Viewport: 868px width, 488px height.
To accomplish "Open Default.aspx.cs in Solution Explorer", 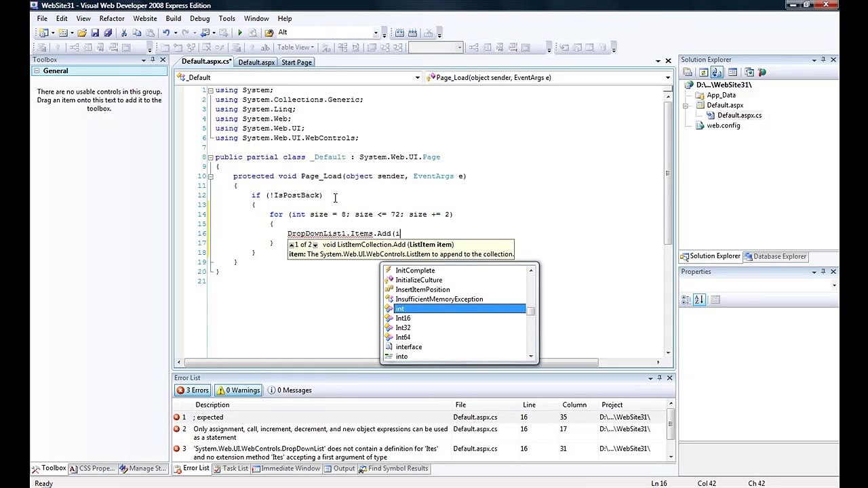I will click(739, 115).
